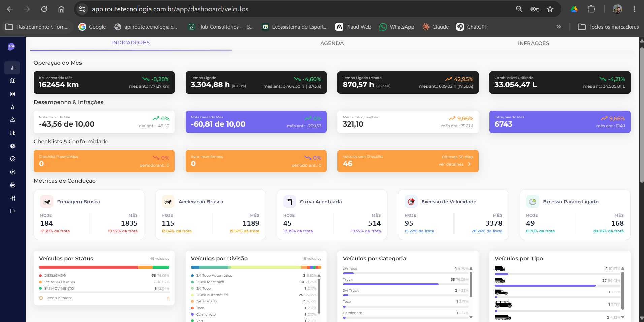Screen dimensions: 644x322
Task: Select the Camionete row in Veículos por Categoria
Action: coord(406,314)
